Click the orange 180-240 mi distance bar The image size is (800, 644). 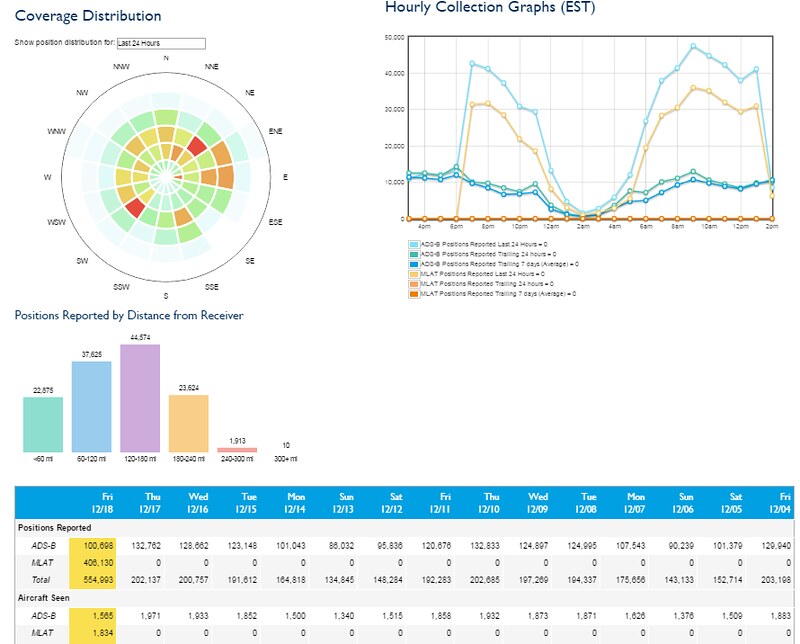click(x=189, y=424)
